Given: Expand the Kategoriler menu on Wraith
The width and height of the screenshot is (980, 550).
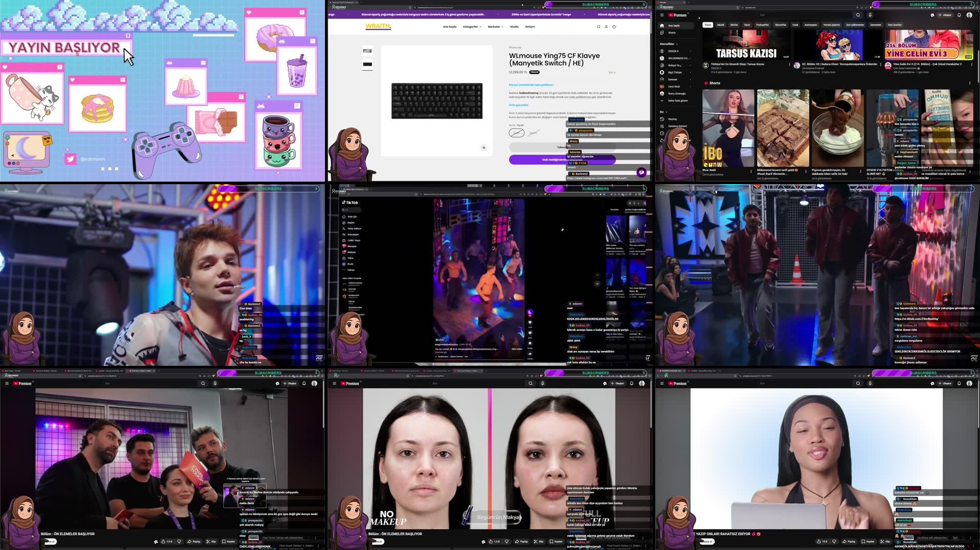Looking at the screenshot, I should point(471,27).
